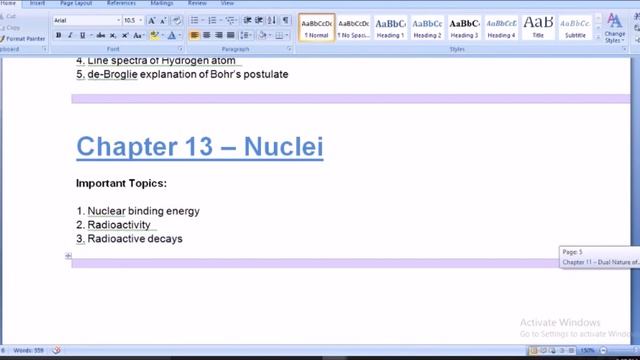Justify the text
The width and height of the screenshot is (640, 360).
pyautogui.click(x=231, y=36)
